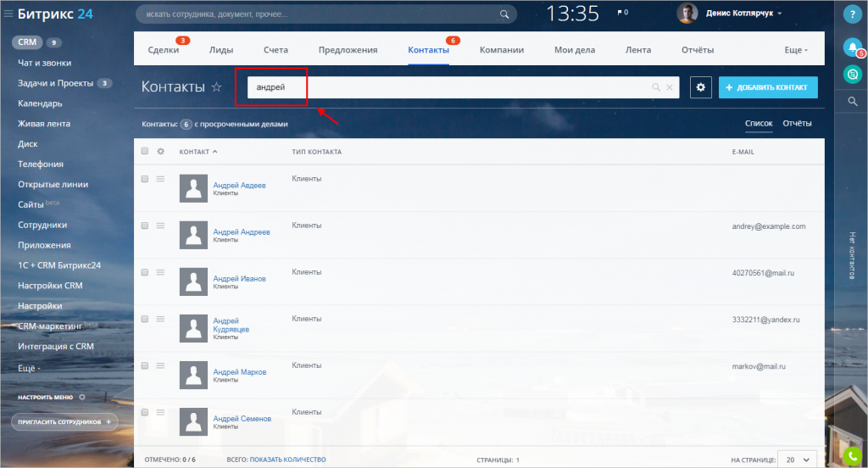Open the Лиды tab

[x=221, y=50]
